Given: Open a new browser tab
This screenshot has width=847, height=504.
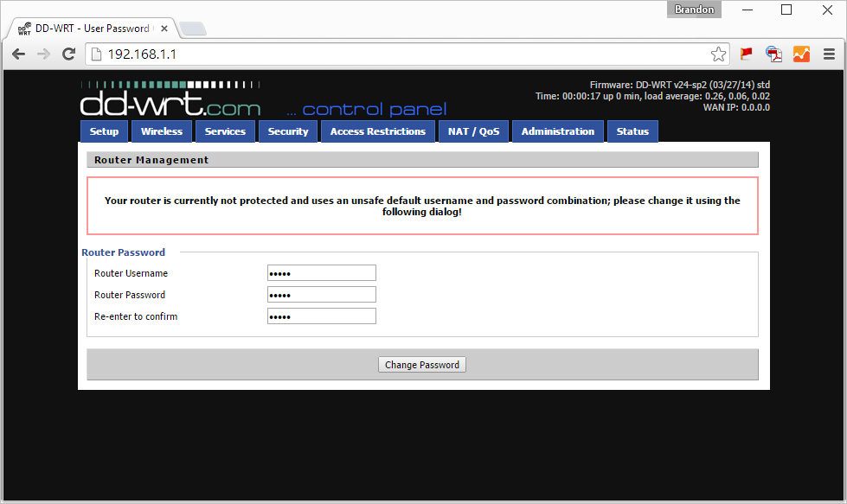Looking at the screenshot, I should tap(193, 29).
